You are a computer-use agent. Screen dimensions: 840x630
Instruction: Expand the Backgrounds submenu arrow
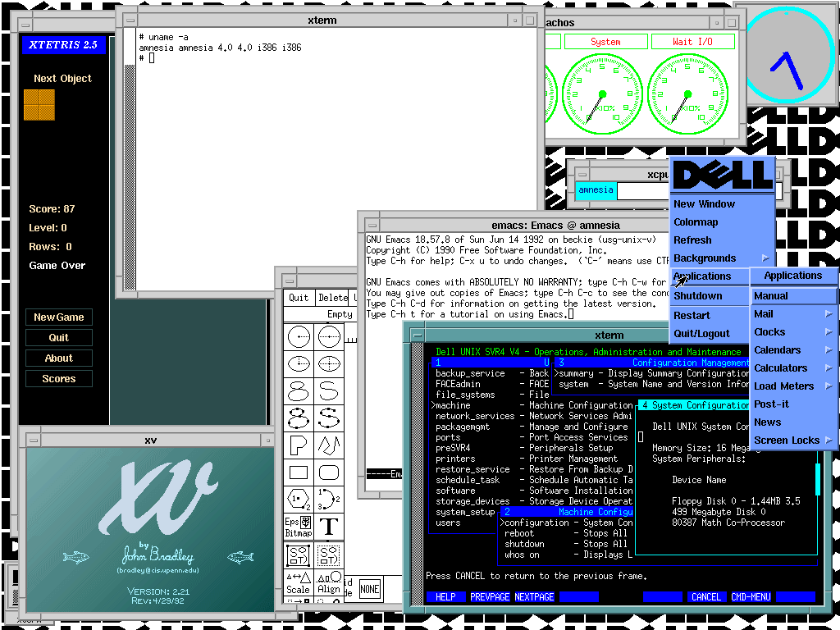tap(765, 258)
